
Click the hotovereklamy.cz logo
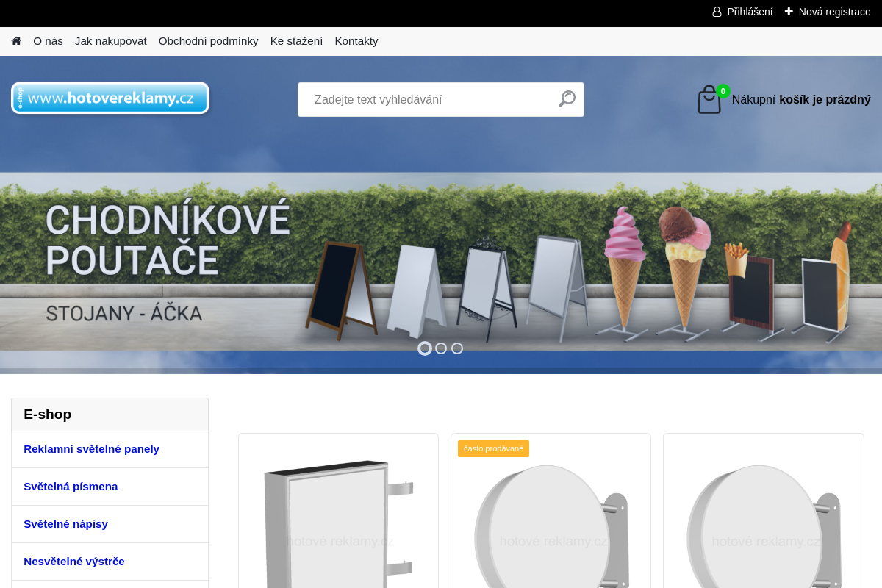click(110, 98)
